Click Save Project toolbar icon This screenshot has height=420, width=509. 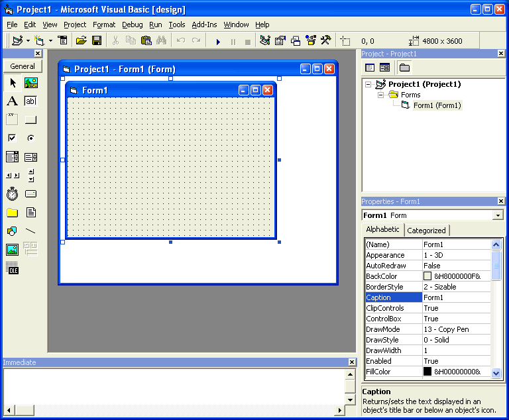click(97, 40)
